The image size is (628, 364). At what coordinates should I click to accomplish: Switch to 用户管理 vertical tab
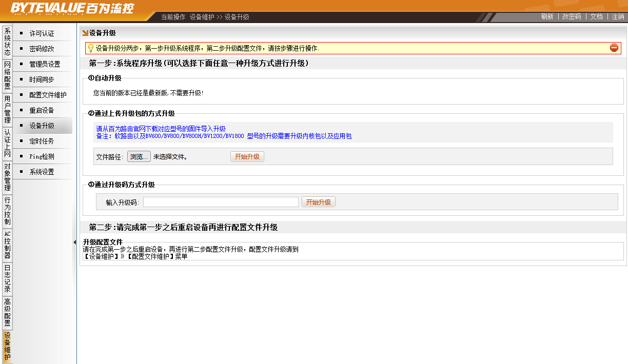[7, 109]
